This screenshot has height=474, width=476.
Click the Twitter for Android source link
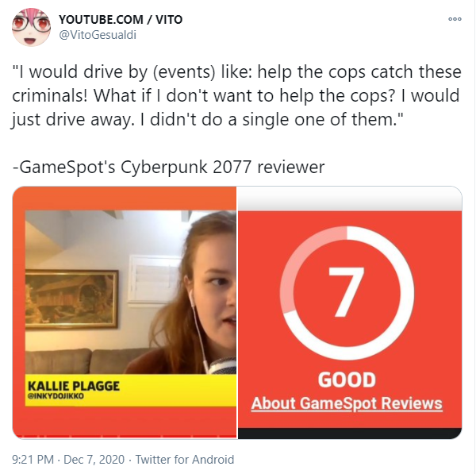point(185,460)
